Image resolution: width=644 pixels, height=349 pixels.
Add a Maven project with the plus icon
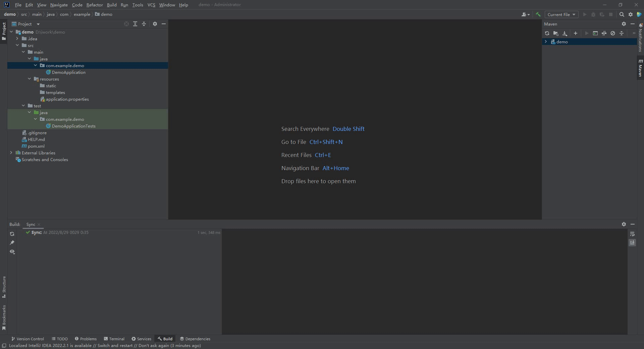pos(575,33)
